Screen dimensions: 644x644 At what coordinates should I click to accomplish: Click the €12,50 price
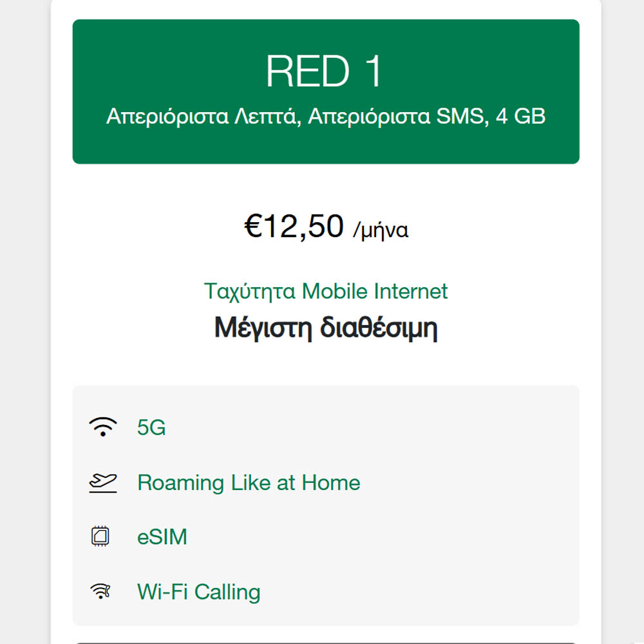pyautogui.click(x=294, y=227)
